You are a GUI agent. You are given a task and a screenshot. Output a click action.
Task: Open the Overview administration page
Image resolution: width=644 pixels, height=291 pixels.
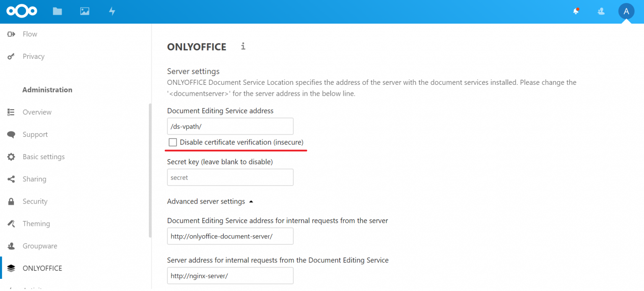pos(37,112)
